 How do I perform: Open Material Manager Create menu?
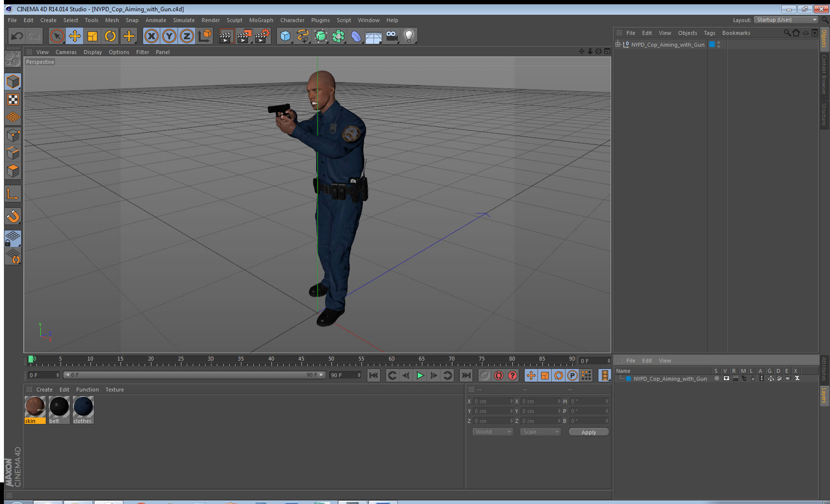pyautogui.click(x=44, y=390)
